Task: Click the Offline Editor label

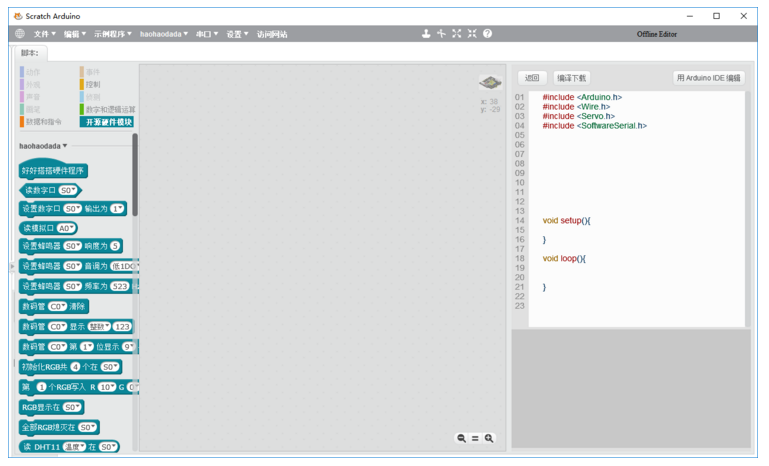Action: tap(657, 34)
